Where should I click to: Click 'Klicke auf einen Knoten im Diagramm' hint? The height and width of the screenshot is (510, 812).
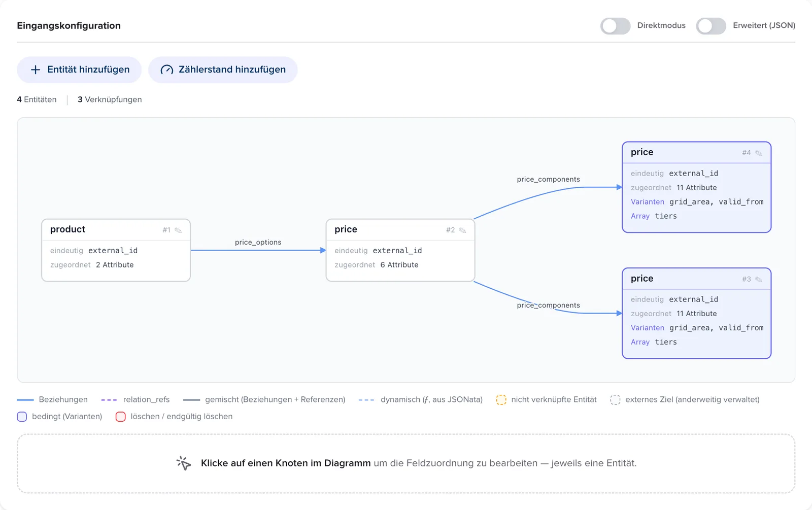click(x=286, y=463)
